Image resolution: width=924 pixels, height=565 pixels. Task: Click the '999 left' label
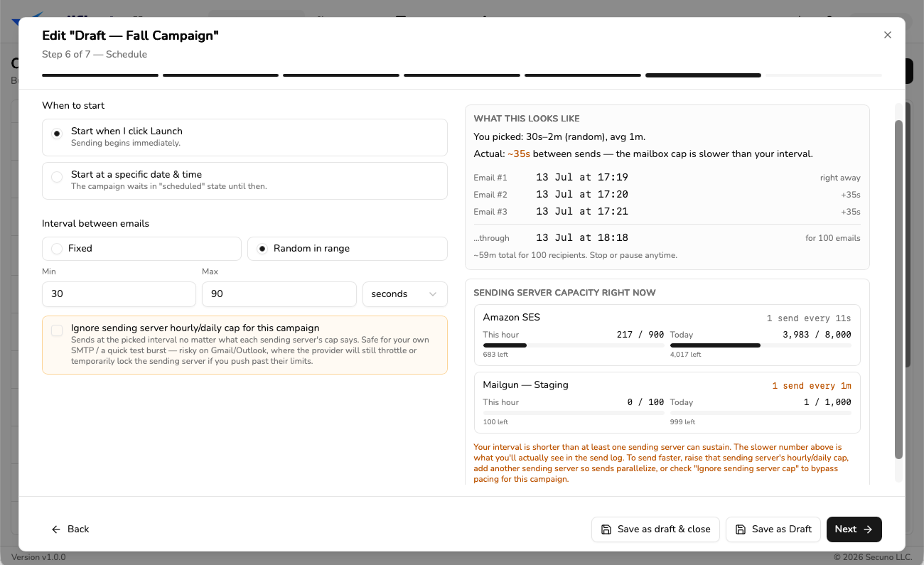682,421
